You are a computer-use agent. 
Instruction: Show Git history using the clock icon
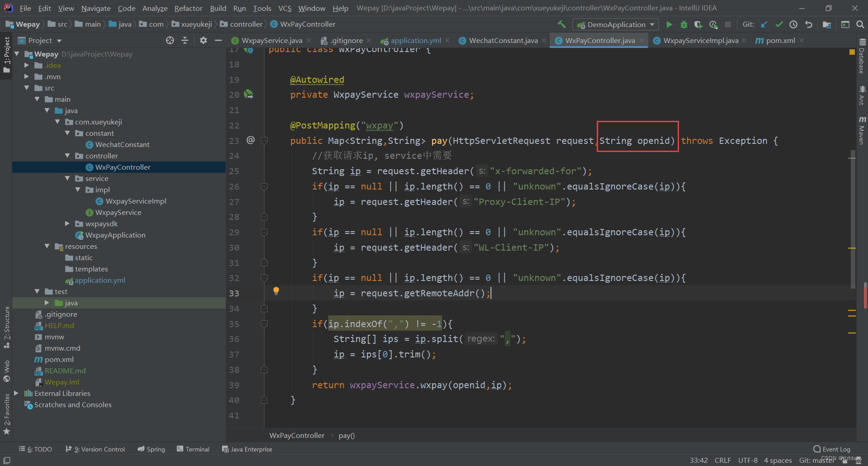point(793,24)
